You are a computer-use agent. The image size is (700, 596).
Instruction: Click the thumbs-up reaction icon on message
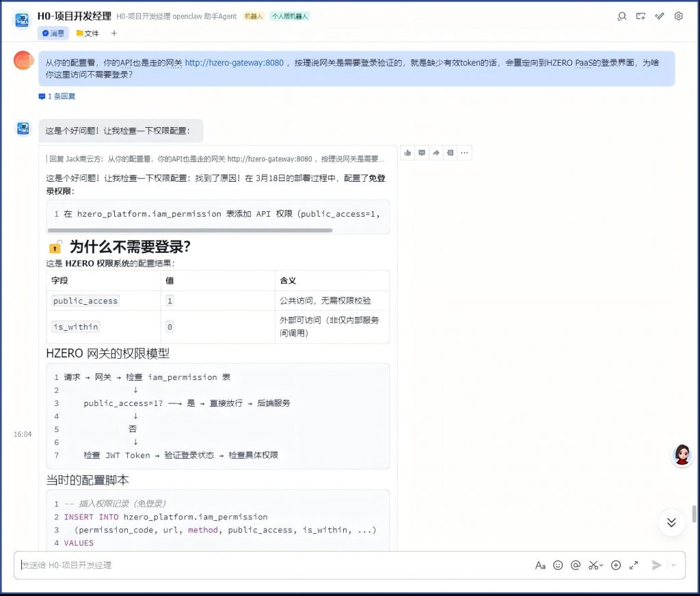408,152
